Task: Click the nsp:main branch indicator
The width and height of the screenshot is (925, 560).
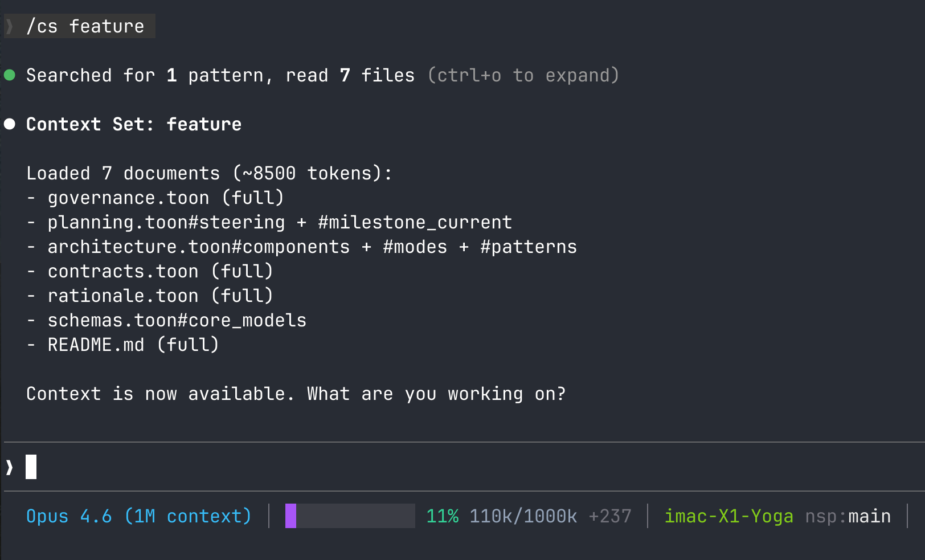Action: [848, 516]
